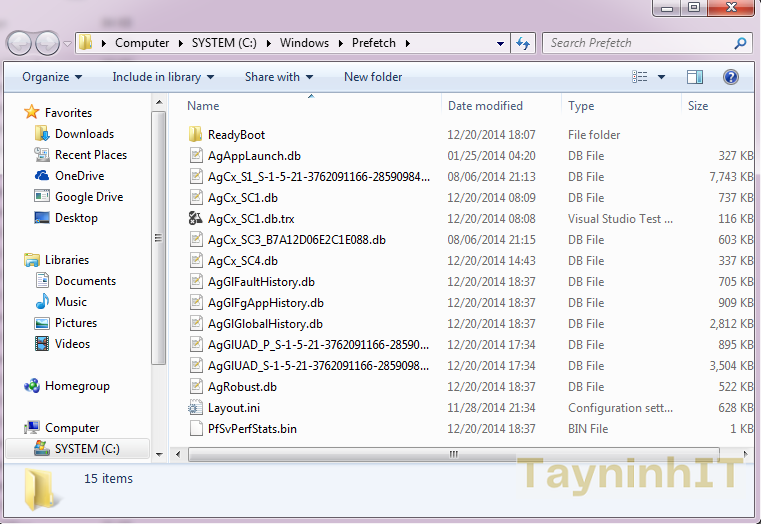This screenshot has height=524, width=761.
Task: Open the Share with dropdown
Action: click(278, 77)
